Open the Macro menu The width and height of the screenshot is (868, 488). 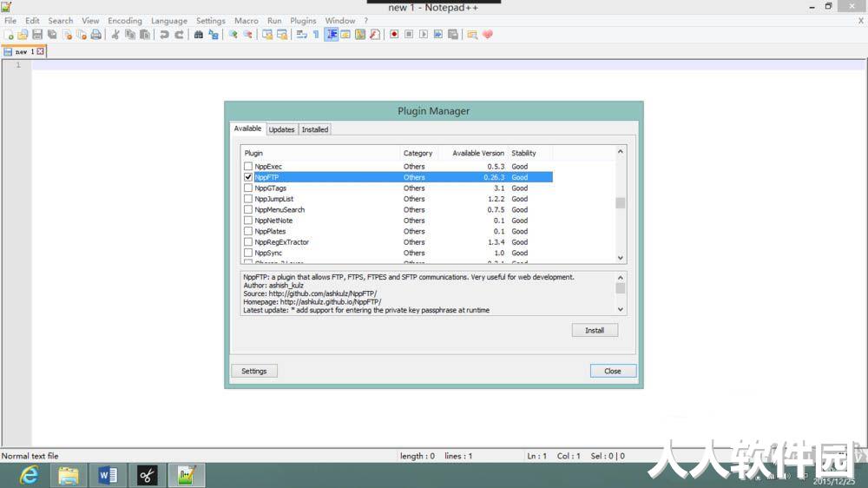247,21
